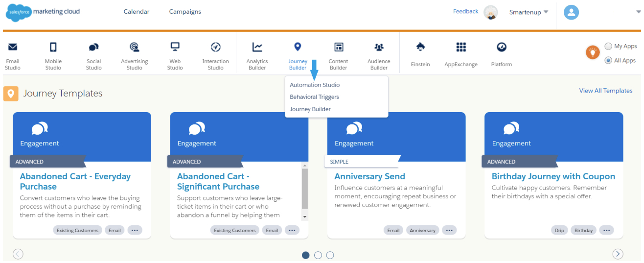Expand more tags on Birthday Journey card
Screen dimensions: 644x263
click(606, 230)
